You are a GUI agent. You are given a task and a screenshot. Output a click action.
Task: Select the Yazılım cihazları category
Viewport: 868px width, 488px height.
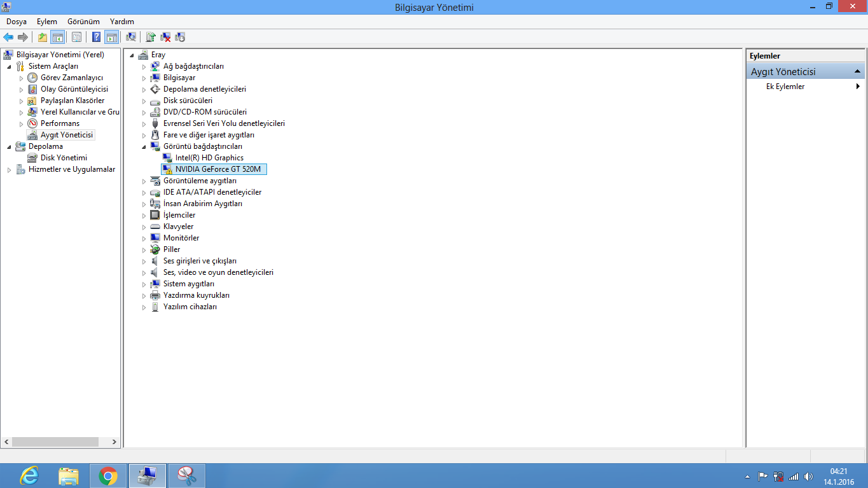click(190, 307)
